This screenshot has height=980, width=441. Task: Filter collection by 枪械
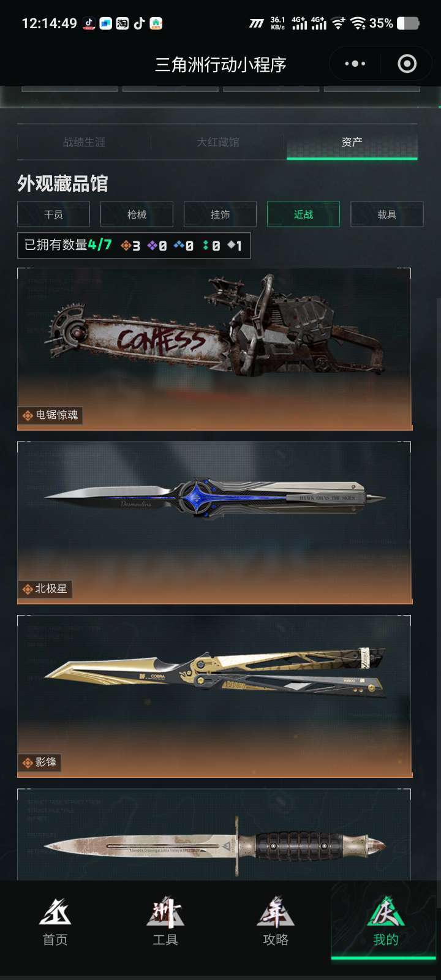point(137,214)
